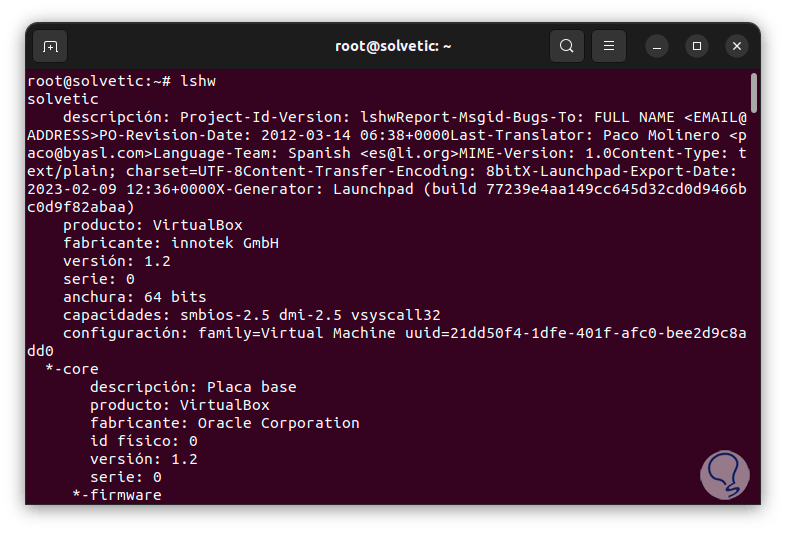
Task: Click the id físico line
Action: point(143,441)
